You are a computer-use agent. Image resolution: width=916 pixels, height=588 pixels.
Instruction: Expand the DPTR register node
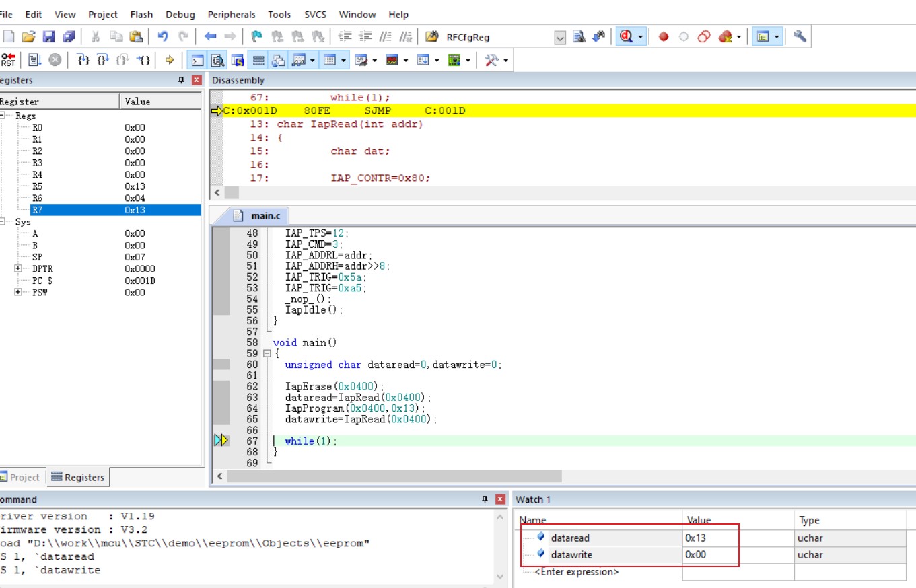[x=18, y=268]
